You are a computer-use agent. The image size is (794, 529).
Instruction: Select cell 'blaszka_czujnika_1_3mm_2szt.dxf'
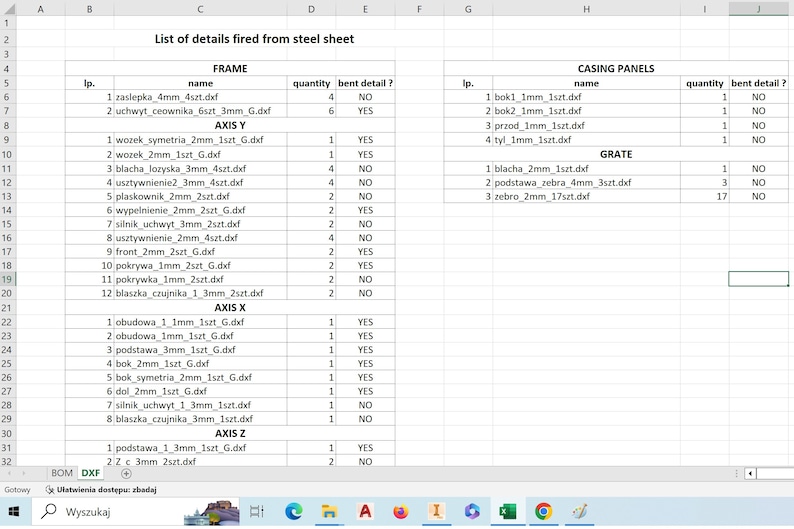tap(200, 293)
